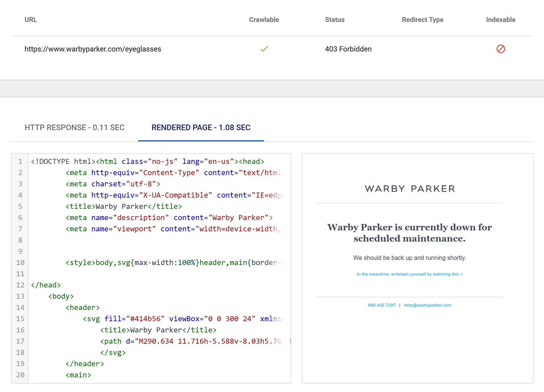Click the green crawlable checkmark icon
This screenshot has width=544, height=392.
[x=264, y=49]
